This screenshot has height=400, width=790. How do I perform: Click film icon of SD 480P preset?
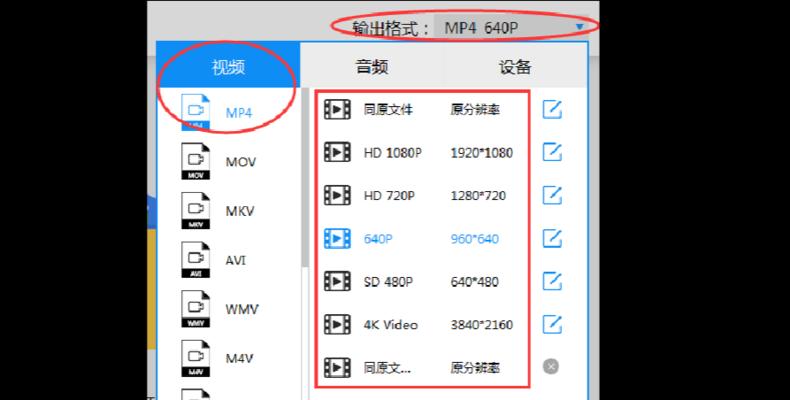pos(337,281)
